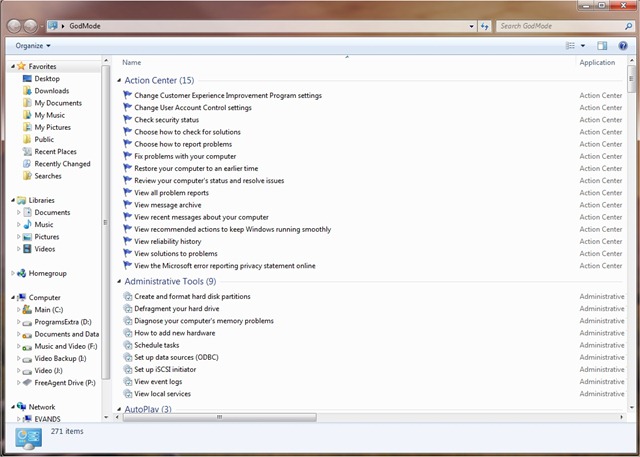The image size is (640, 457).
Task: Open the view options dropdown arrow
Action: click(582, 46)
